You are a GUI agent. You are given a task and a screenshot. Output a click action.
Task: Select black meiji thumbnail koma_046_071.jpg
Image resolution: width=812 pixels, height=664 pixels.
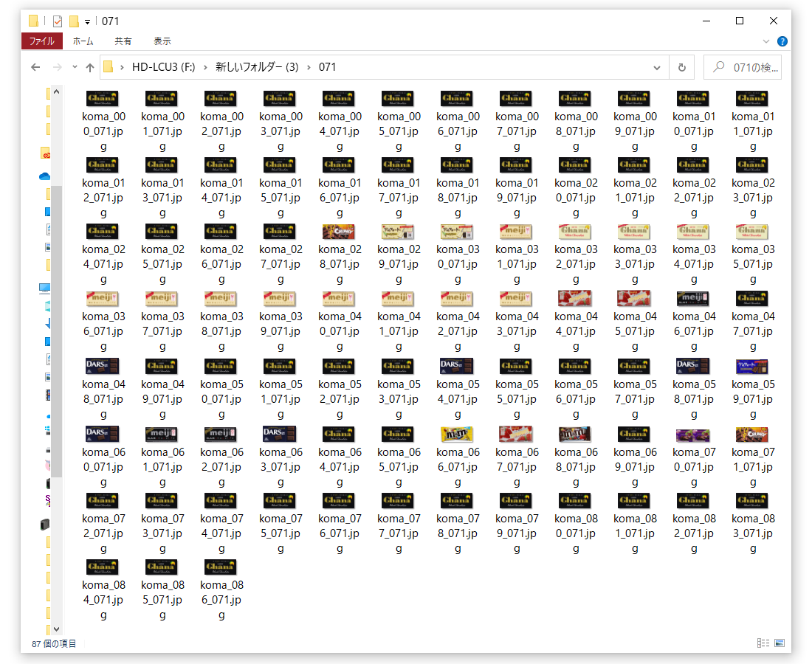click(693, 299)
